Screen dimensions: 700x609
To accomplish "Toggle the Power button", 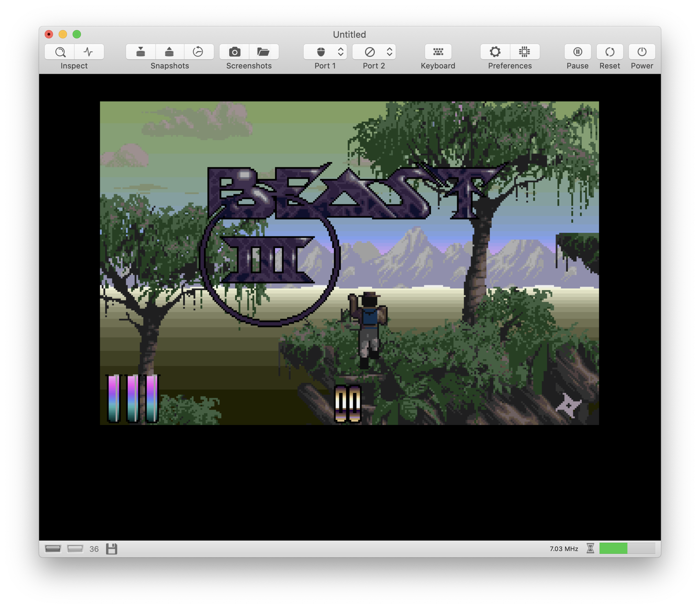I will pos(642,52).
